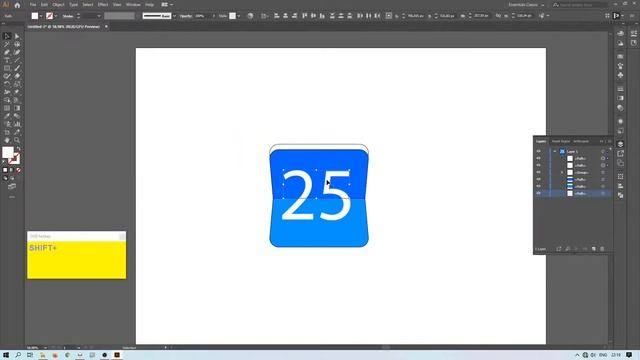Close the untitled document tab

tap(106, 27)
